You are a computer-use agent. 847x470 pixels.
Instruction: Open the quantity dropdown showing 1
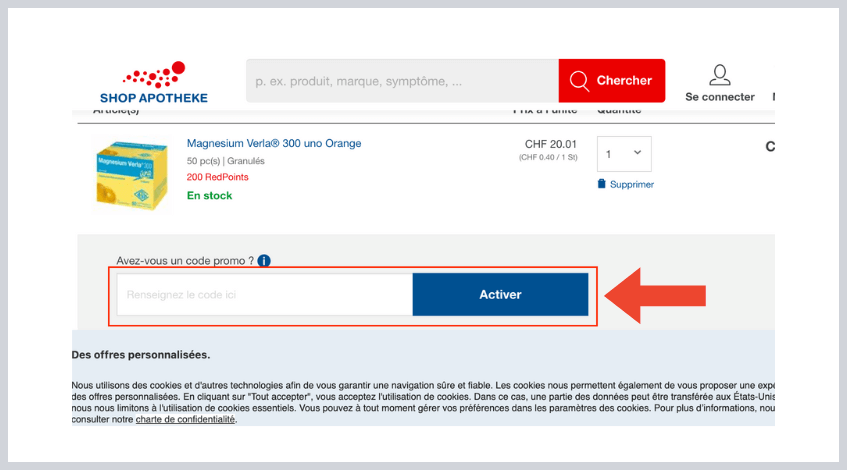(x=624, y=154)
